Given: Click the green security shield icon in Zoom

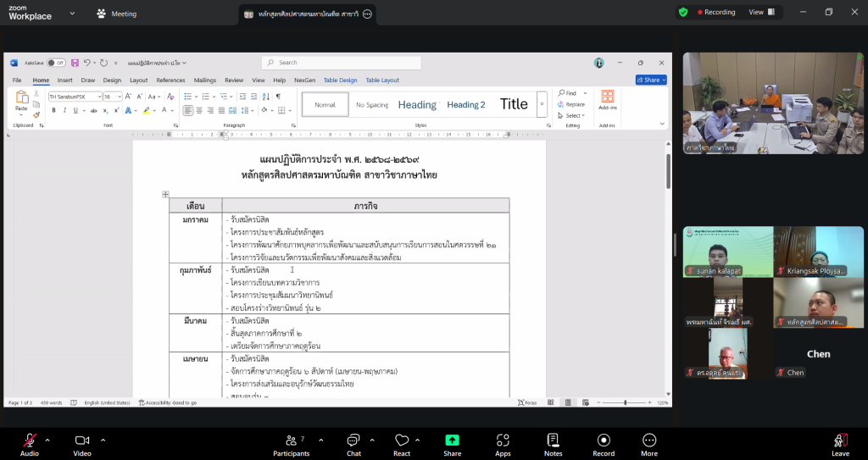Looking at the screenshot, I should (683, 12).
